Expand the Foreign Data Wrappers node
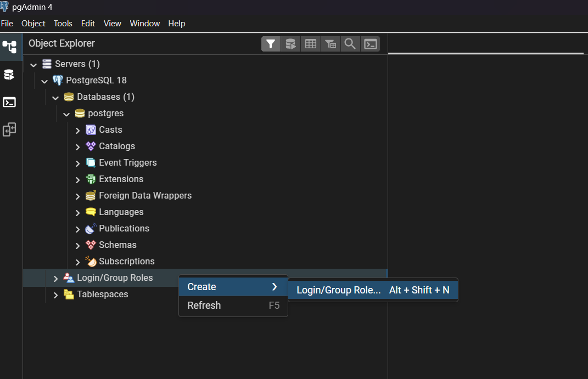 (77, 196)
